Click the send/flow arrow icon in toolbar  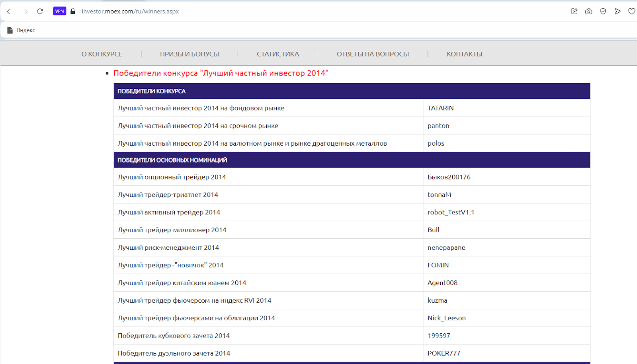coord(617,12)
